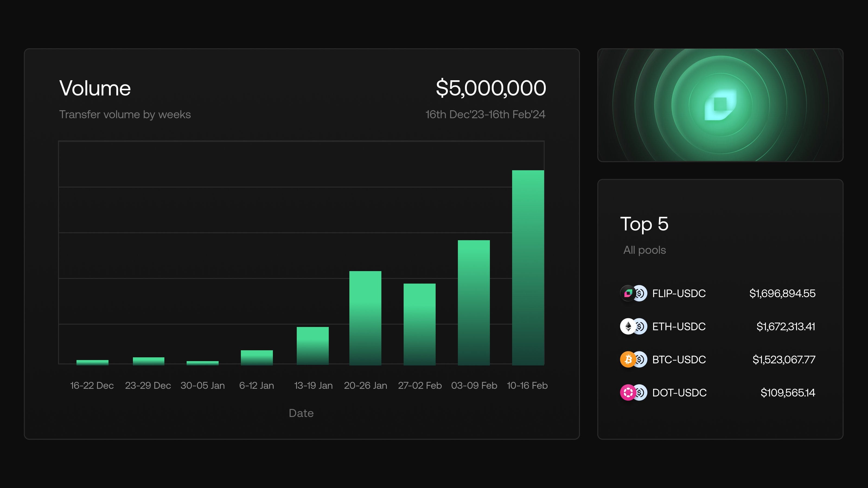Viewport: 868px width, 488px height.
Task: Click the FLIP token icon in Top 5 list
Action: coord(629,293)
